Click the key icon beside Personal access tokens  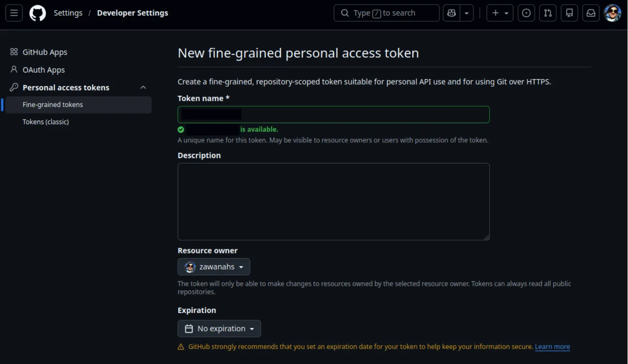14,87
